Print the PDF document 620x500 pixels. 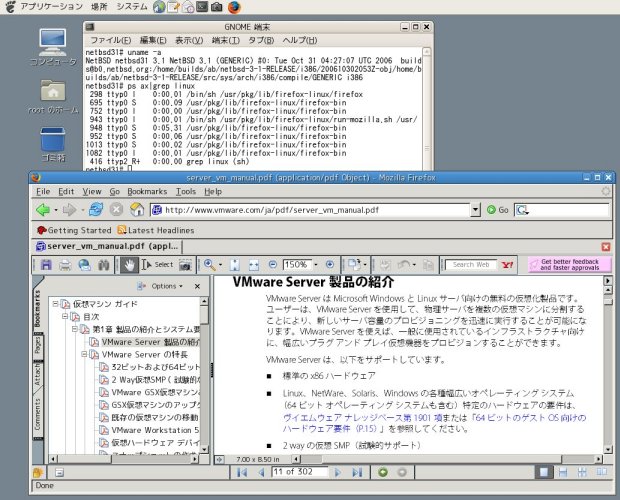[x=65, y=265]
